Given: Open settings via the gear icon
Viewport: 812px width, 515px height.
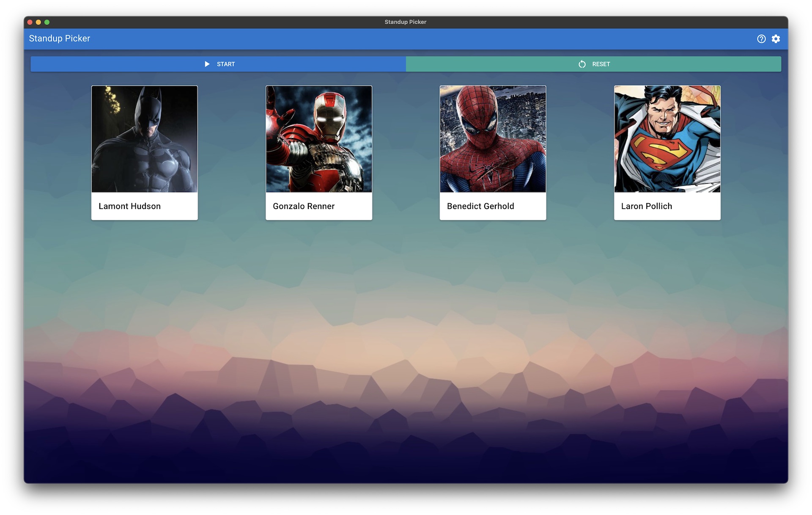Looking at the screenshot, I should tap(776, 39).
